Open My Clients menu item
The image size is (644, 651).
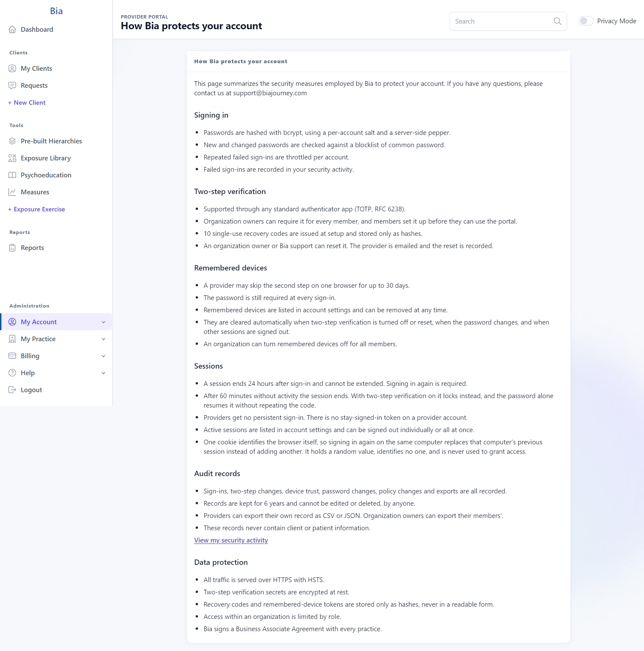56,69
